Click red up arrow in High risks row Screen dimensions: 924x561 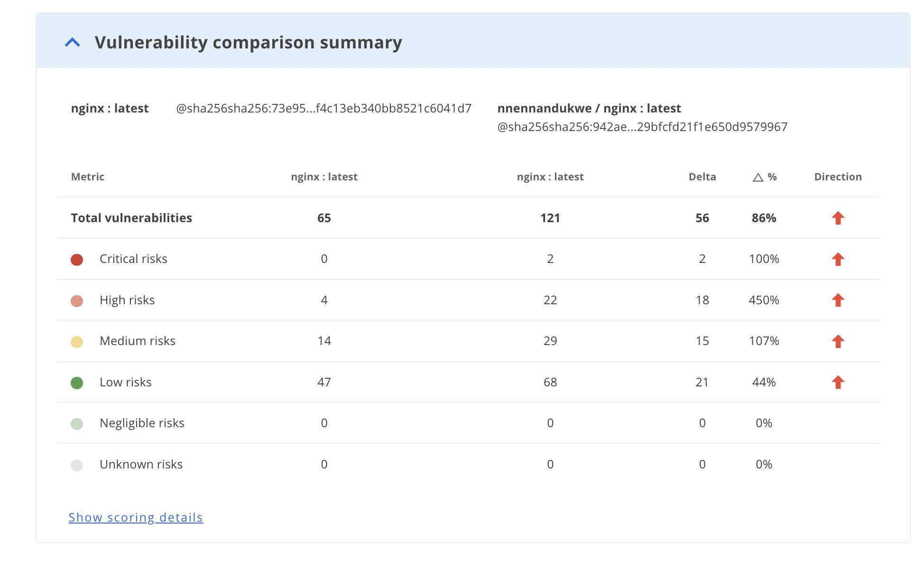coord(838,300)
